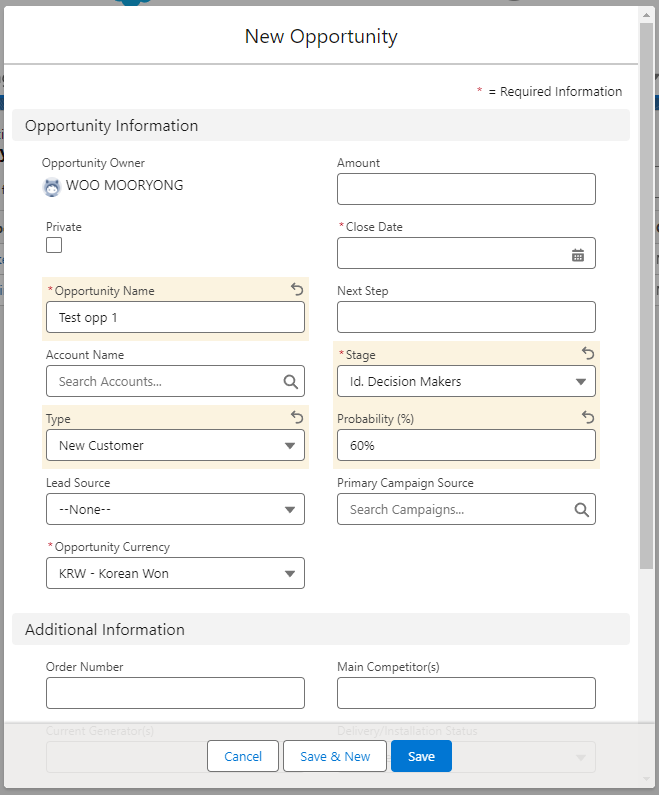Image resolution: width=659 pixels, height=795 pixels.
Task: Click the Opportunity Owner avatar icon
Action: pos(52,186)
